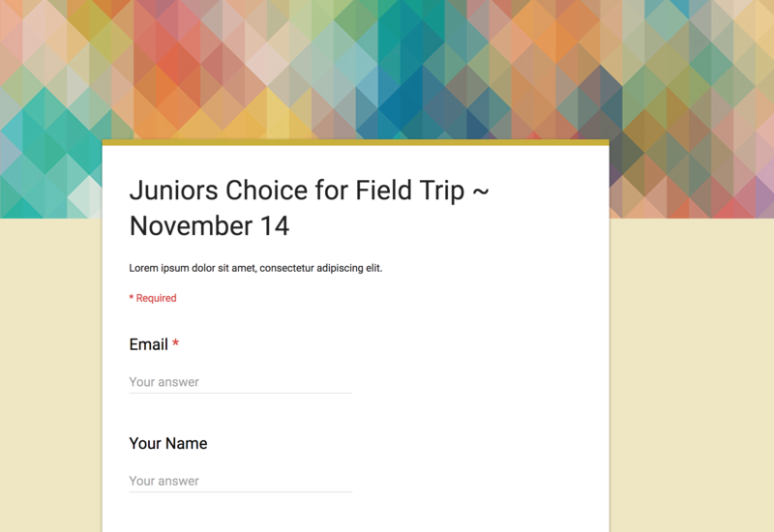This screenshot has height=532, width=774.
Task: Click the blank white area below Your Name field
Action: [355, 514]
